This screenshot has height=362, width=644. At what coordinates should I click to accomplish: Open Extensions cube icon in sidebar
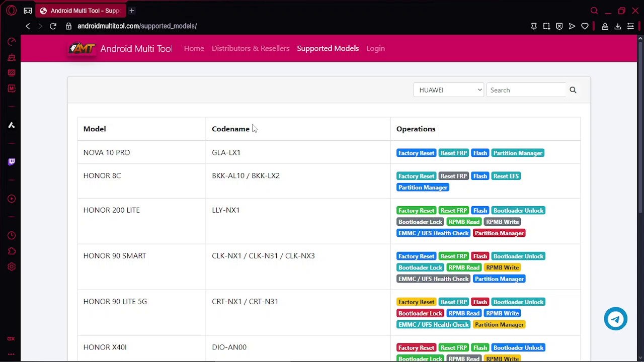click(x=11, y=251)
